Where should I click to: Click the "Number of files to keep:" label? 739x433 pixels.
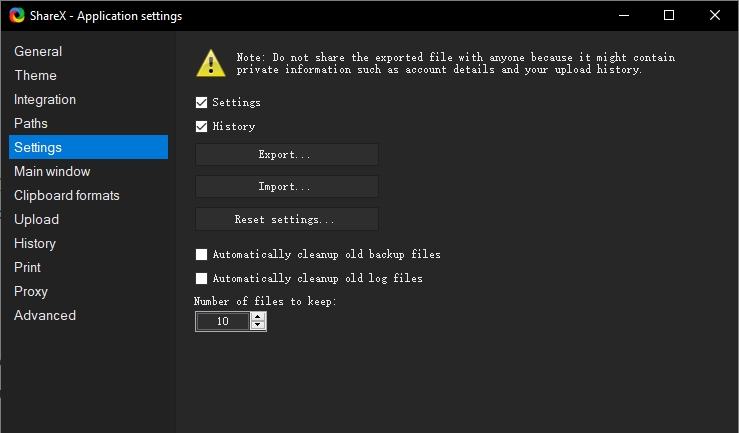265,301
